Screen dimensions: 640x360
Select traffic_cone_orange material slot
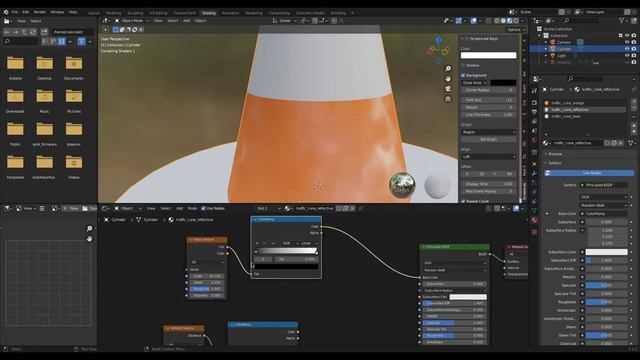point(584,103)
